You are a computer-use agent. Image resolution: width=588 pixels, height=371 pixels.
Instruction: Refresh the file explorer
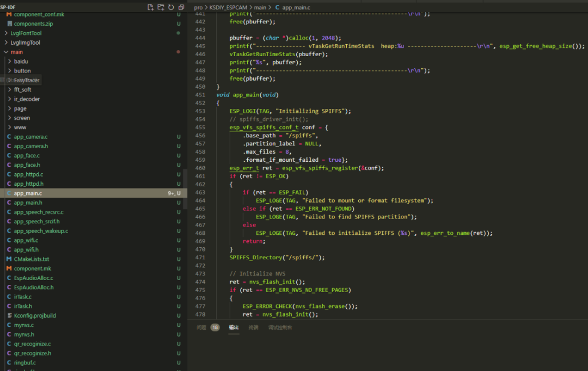[171, 7]
